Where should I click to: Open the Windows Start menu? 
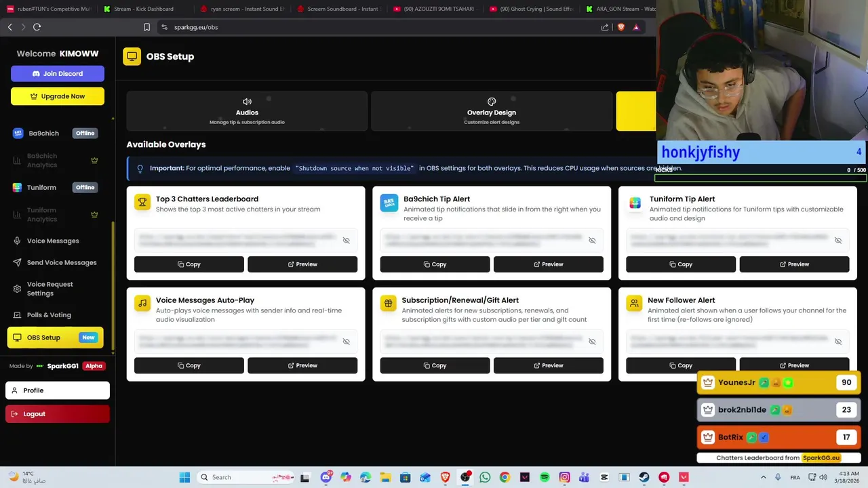(x=184, y=477)
